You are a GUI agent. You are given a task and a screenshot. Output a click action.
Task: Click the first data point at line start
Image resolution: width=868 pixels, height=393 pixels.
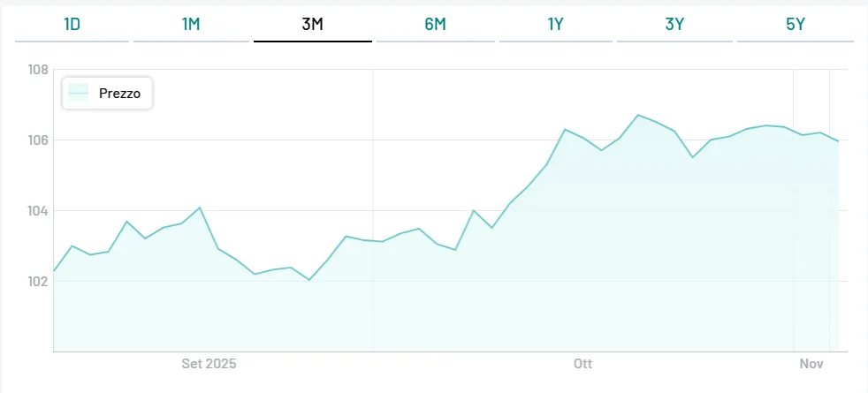55,270
